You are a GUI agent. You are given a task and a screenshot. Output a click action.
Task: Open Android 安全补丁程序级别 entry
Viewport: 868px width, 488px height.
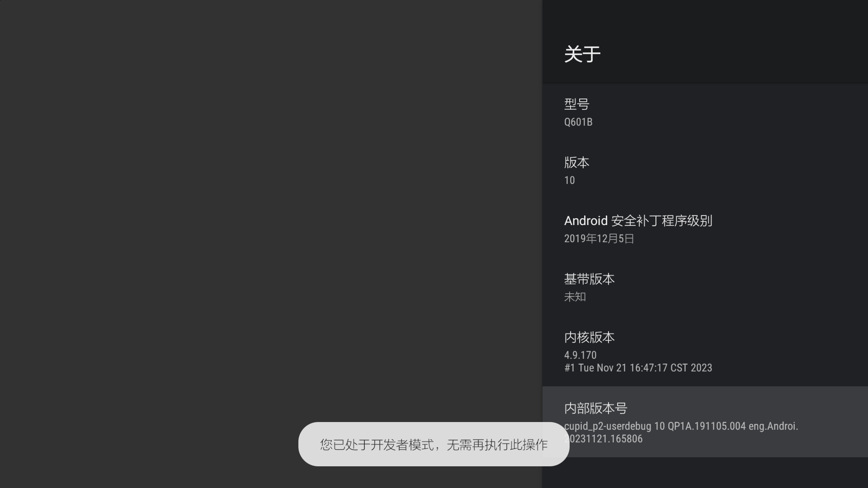pyautogui.click(x=705, y=229)
